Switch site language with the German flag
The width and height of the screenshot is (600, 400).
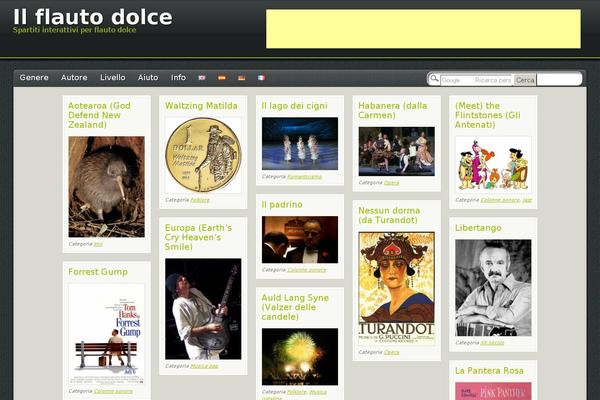[241, 78]
